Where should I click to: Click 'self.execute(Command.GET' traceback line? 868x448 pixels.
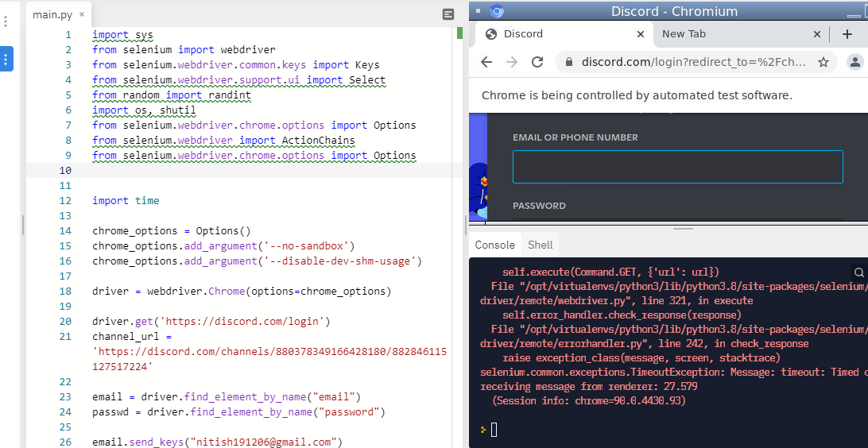click(611, 272)
